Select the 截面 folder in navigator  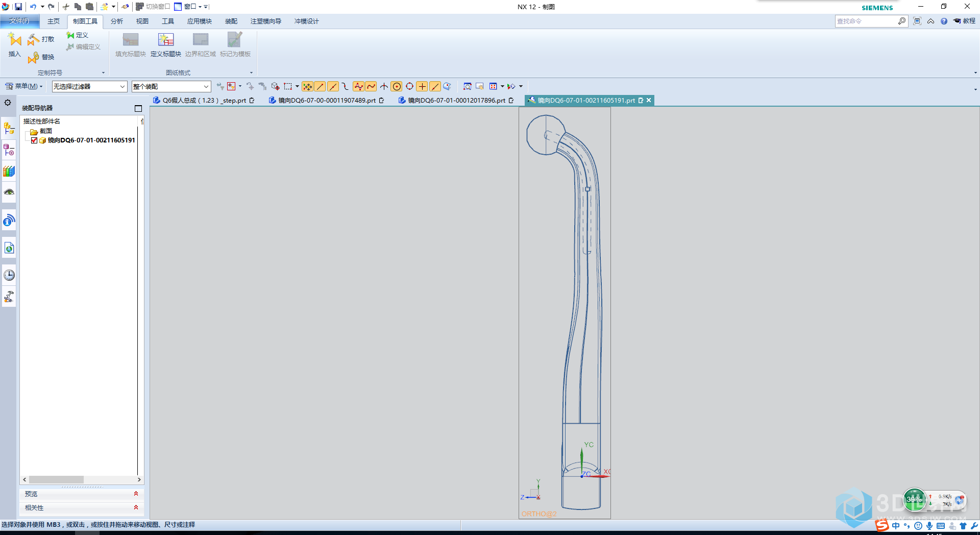click(x=41, y=131)
